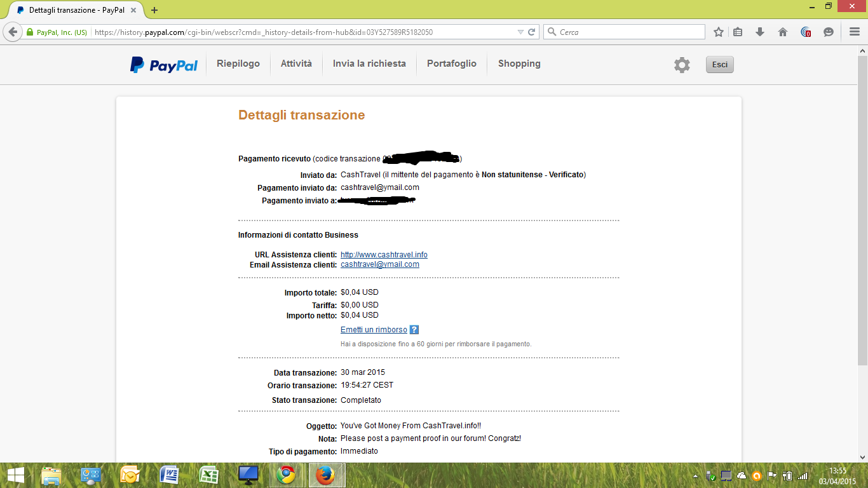The height and width of the screenshot is (488, 868).
Task: Open the Riepilogo menu item
Action: point(238,64)
